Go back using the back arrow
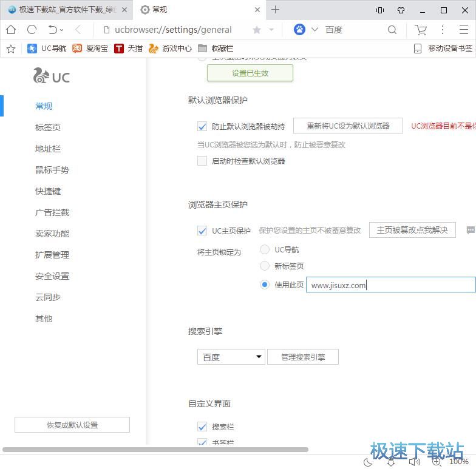Image resolution: width=476 pixels, height=469 pixels. point(78,29)
